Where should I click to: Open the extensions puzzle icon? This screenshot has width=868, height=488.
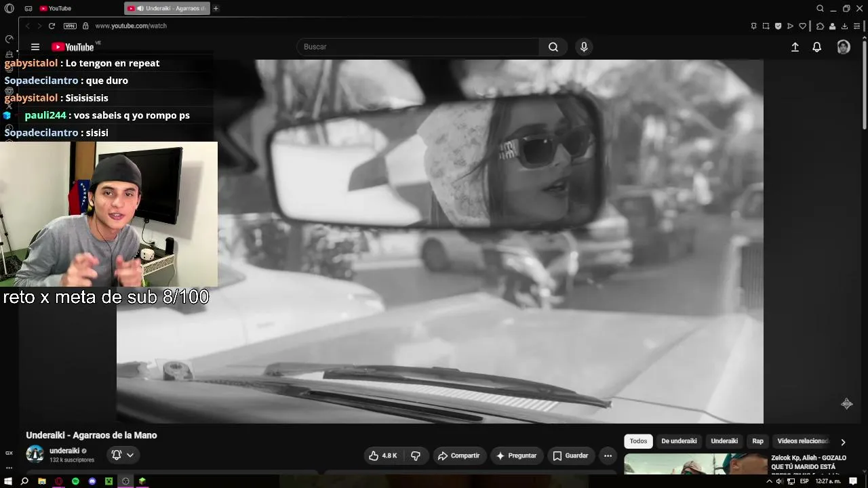[x=820, y=26]
